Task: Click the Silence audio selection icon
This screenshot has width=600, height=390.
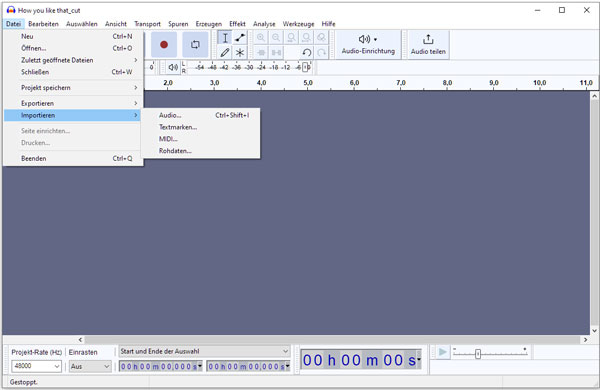Action: coord(276,52)
